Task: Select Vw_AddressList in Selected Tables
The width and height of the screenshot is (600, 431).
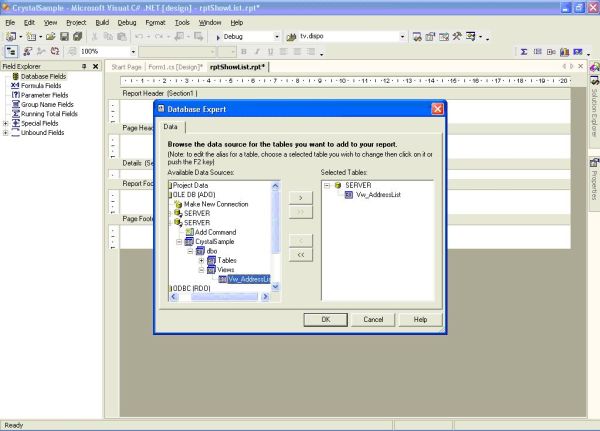Action: 378,195
